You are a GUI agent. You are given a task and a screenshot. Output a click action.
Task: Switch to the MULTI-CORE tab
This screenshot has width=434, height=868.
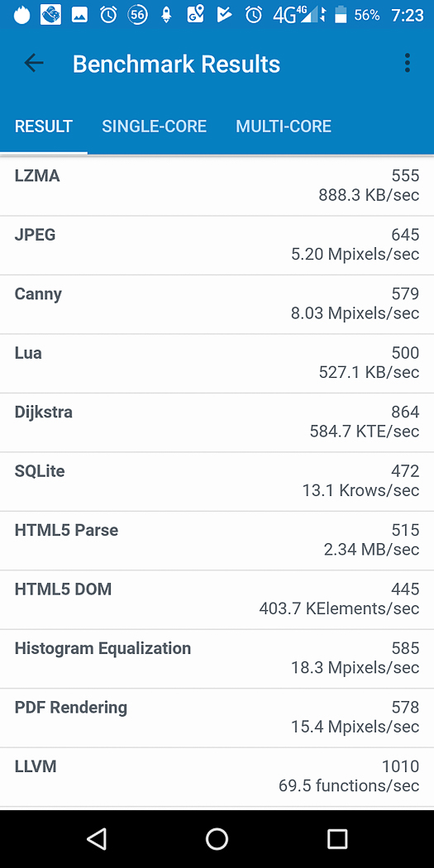(284, 126)
